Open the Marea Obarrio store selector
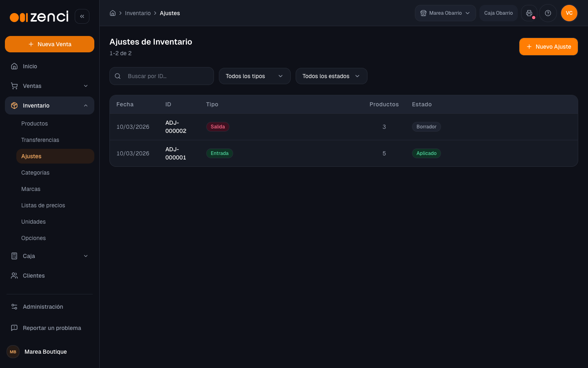 [445, 13]
